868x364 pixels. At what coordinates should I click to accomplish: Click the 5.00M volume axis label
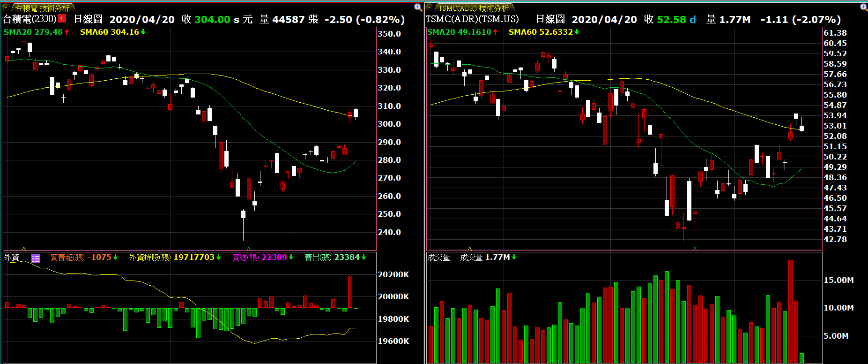[836, 336]
